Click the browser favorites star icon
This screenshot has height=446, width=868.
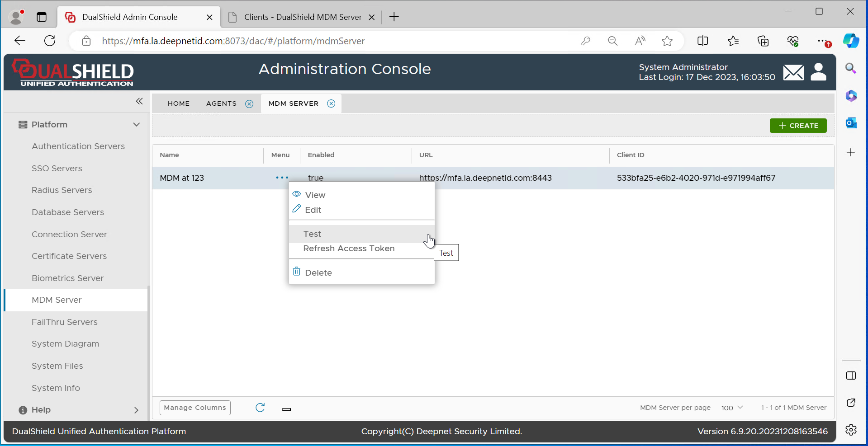667,41
